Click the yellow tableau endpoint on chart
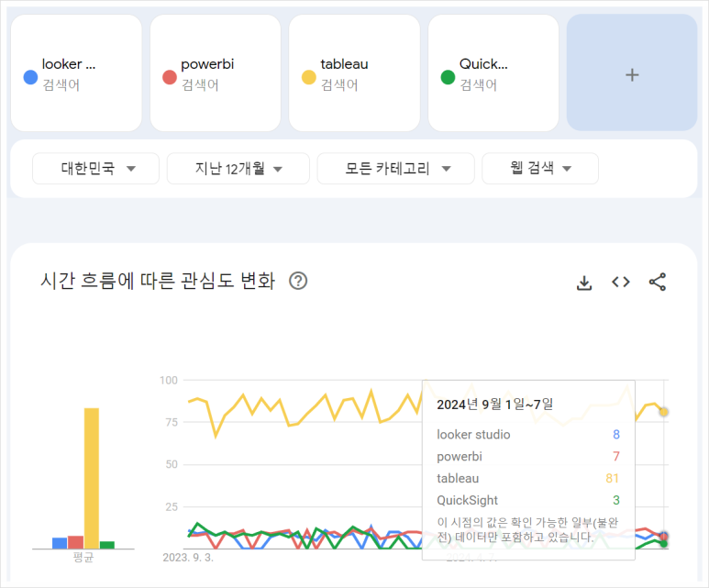The width and height of the screenshot is (709, 588). 663,412
